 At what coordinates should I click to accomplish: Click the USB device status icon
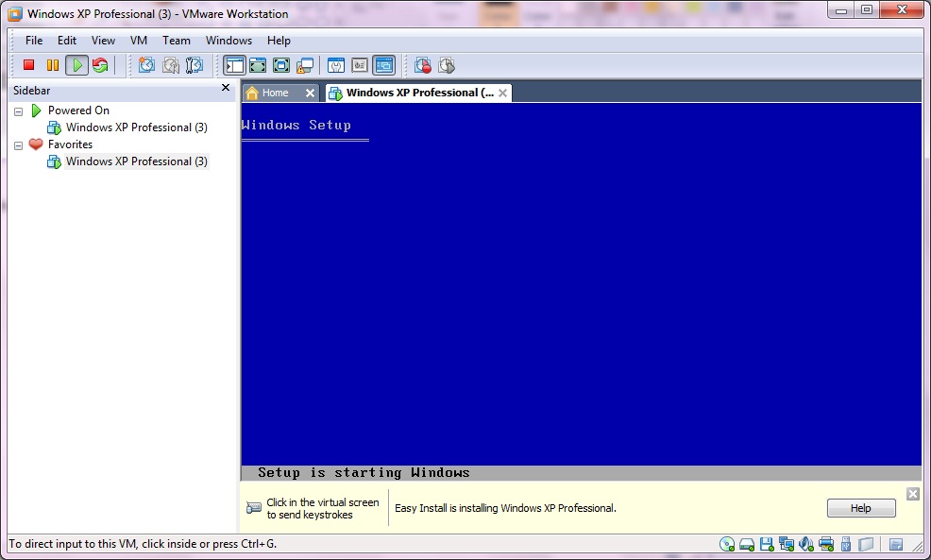(x=846, y=544)
